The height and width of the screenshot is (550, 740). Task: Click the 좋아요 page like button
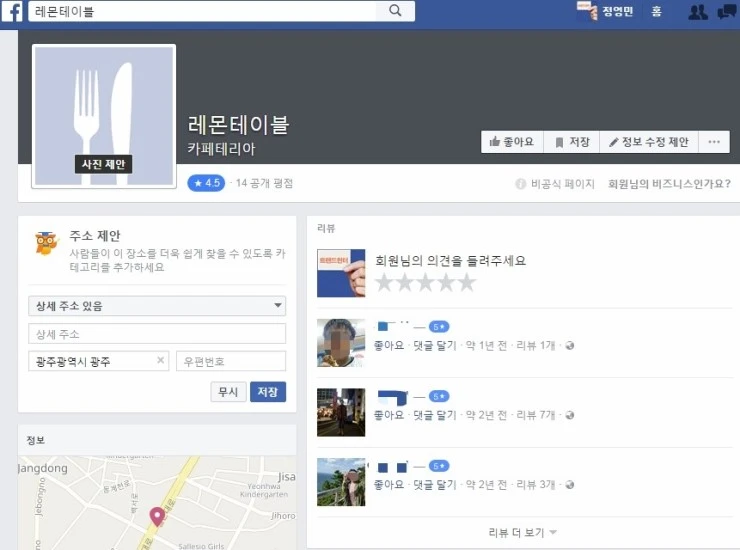(x=512, y=142)
